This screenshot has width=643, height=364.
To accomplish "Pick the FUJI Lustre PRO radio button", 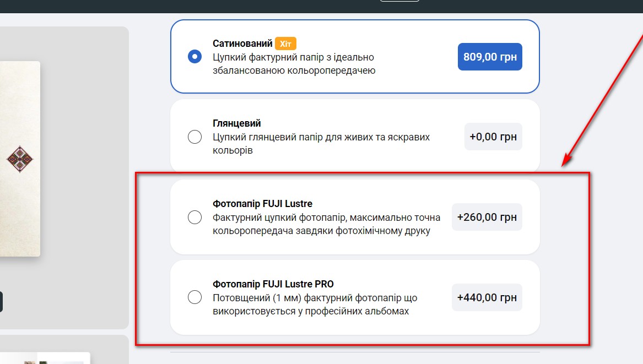I will tap(194, 297).
